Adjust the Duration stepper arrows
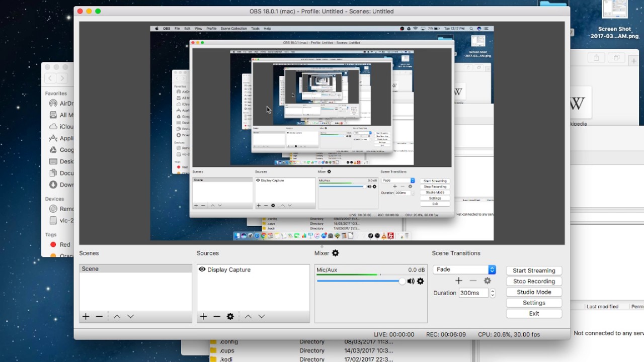The height and width of the screenshot is (362, 644). pyautogui.click(x=493, y=293)
